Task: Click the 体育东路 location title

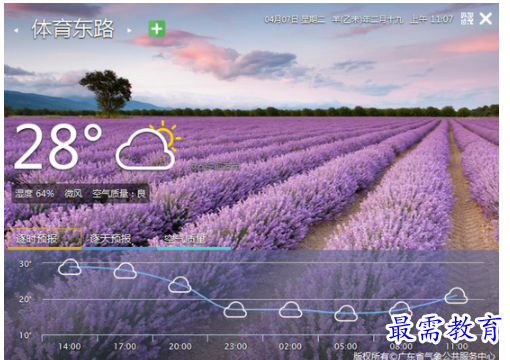Action: [x=73, y=29]
